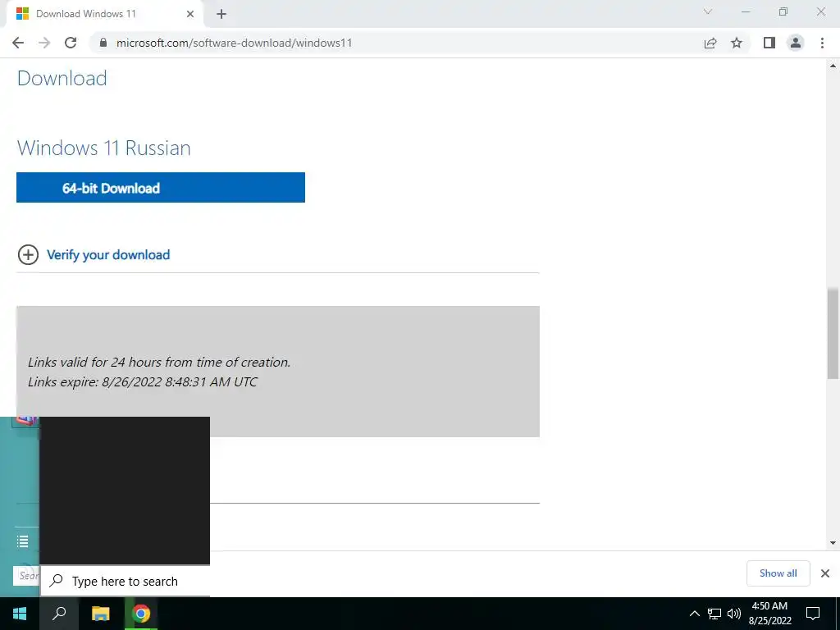Open File Explorer from taskbar
The width and height of the screenshot is (840, 630).
101,614
